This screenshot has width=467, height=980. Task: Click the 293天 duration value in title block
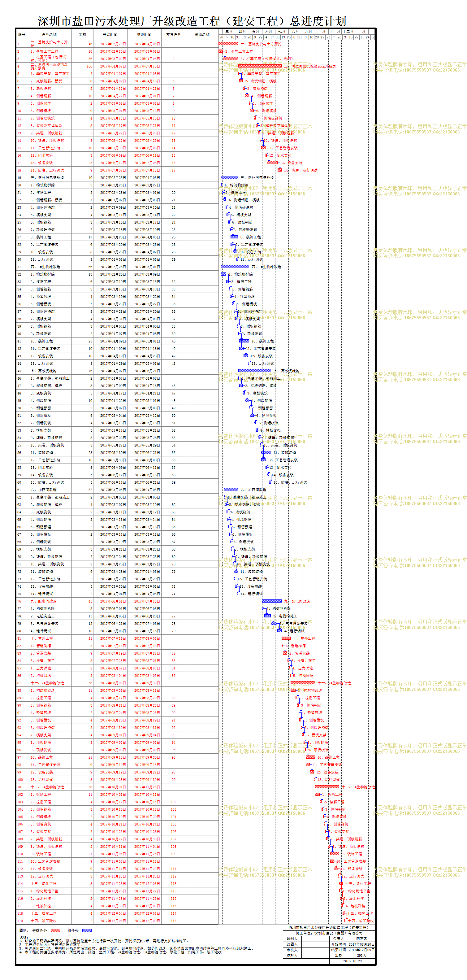click(x=362, y=955)
